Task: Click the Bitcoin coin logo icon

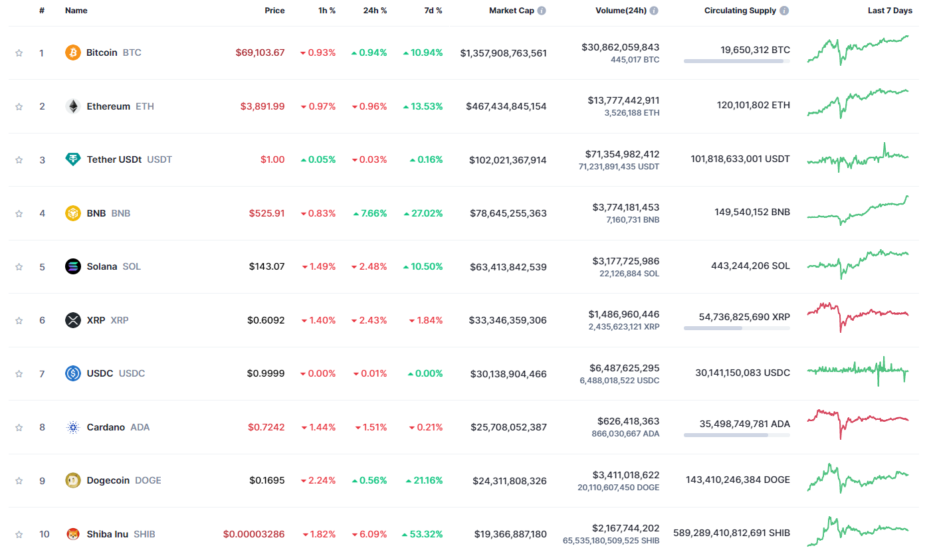Action: pyautogui.click(x=73, y=52)
